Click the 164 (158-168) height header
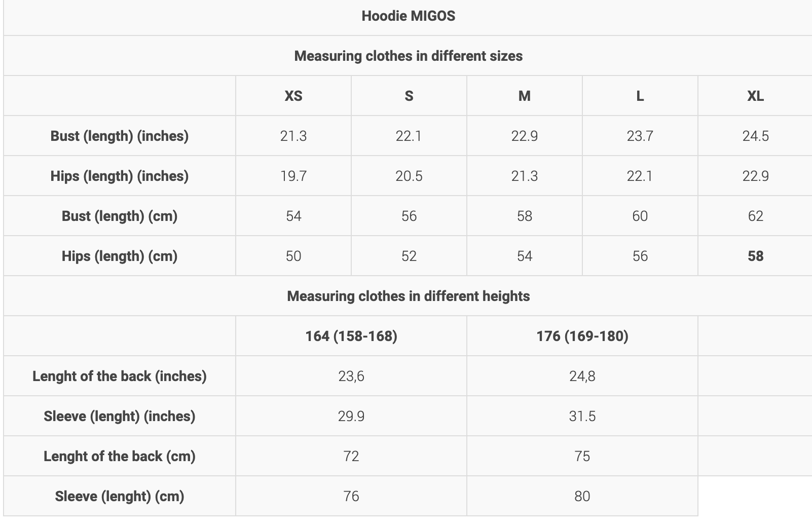This screenshot has width=812, height=527. tap(351, 336)
